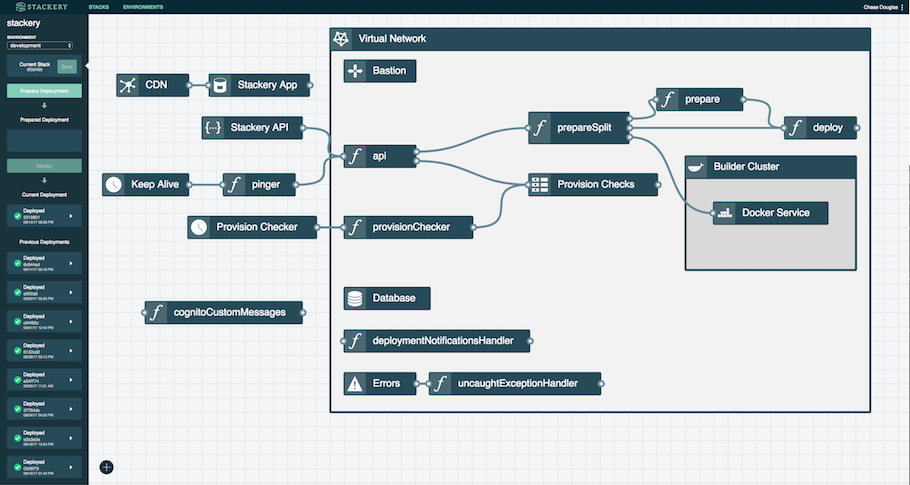Click the Docker Service icon
This screenshot has height=485, width=910.
(x=724, y=213)
